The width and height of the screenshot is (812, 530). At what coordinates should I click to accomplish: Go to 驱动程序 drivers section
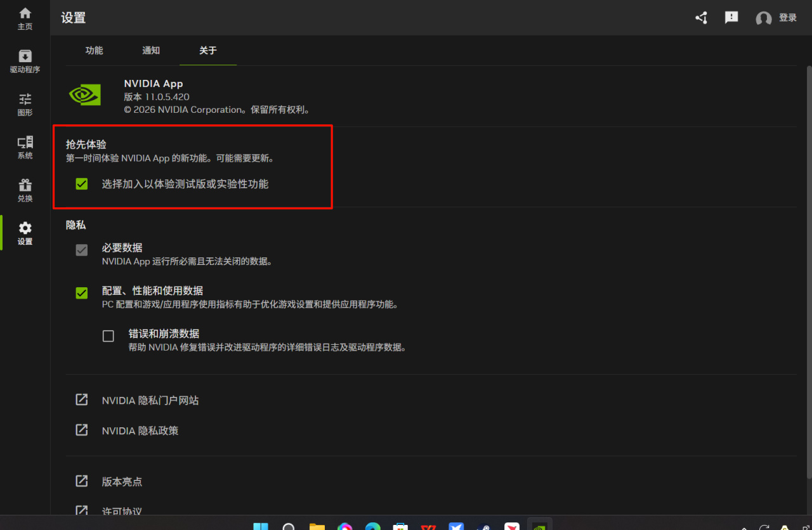25,61
